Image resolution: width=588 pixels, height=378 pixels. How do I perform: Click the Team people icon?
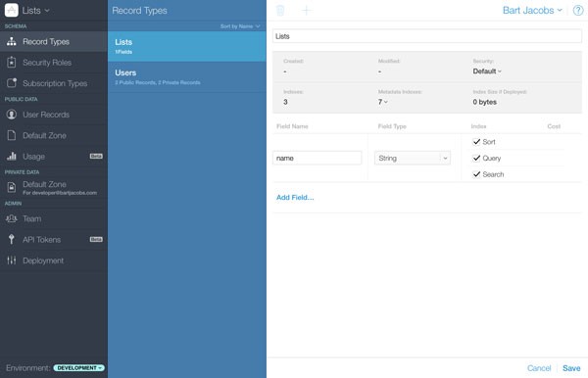11,218
